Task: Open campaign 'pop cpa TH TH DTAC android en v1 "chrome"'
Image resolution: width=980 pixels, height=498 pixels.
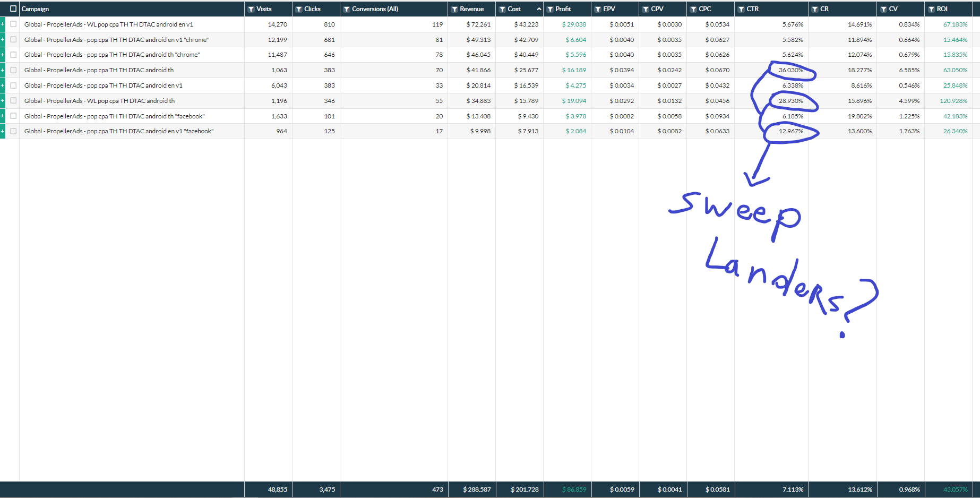Action: coord(116,40)
